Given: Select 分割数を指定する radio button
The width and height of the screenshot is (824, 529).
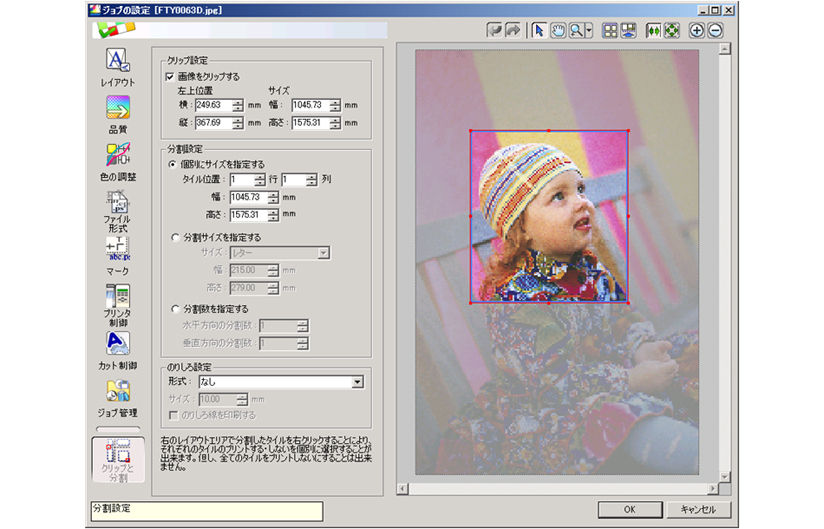Looking at the screenshot, I should click(174, 309).
